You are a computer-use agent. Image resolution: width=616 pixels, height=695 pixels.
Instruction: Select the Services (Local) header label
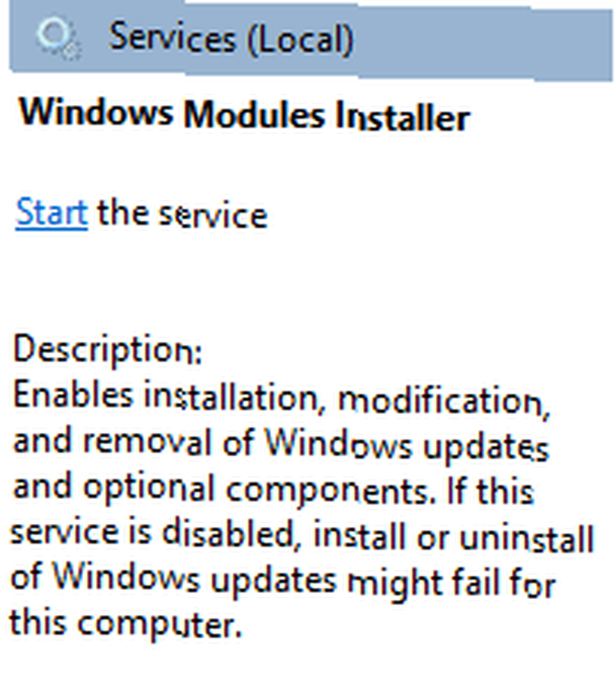coord(231,38)
